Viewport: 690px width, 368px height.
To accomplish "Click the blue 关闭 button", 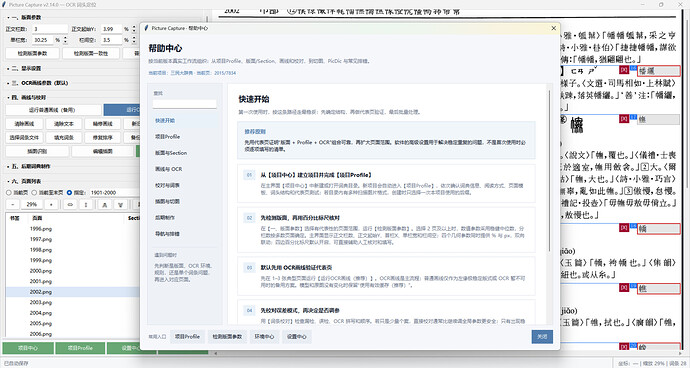I will 542,337.
